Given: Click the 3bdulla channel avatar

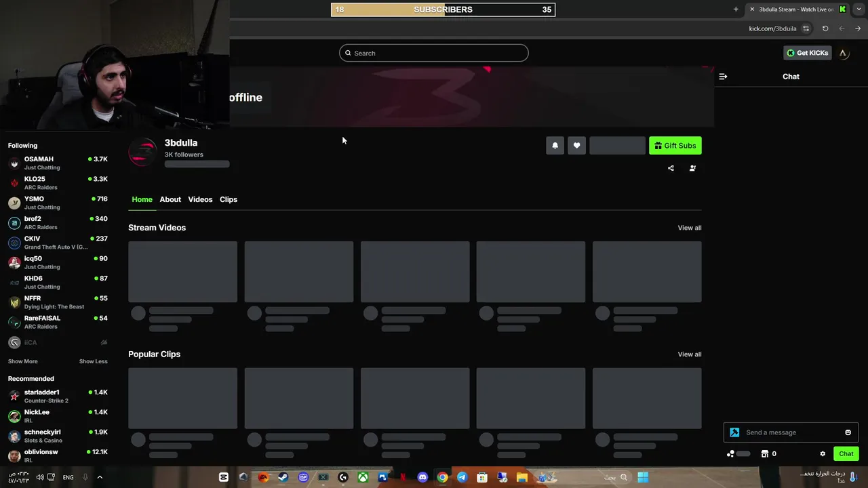Looking at the screenshot, I should click(142, 152).
